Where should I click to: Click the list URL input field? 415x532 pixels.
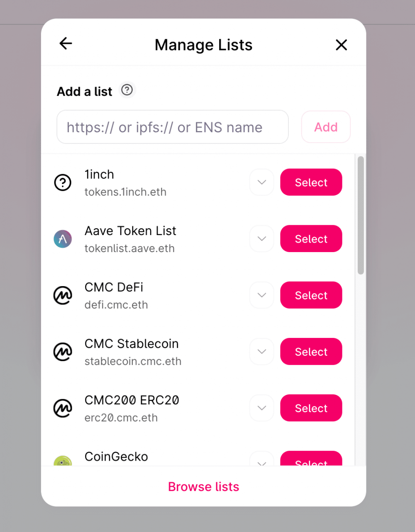[x=172, y=127]
